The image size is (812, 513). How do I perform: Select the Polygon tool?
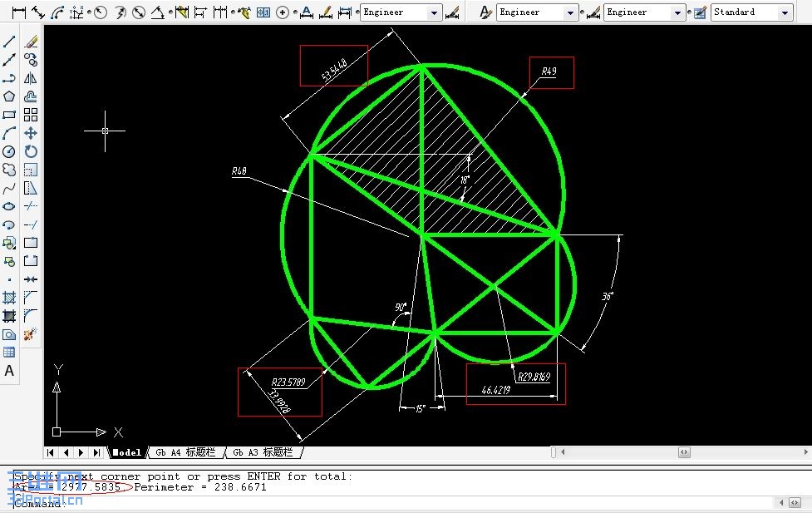[x=9, y=96]
